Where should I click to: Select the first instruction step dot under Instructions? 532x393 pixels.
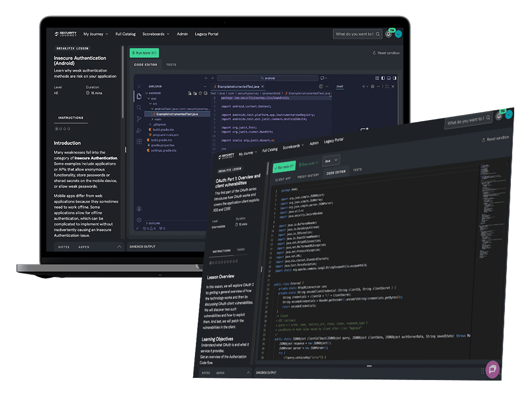point(56,129)
